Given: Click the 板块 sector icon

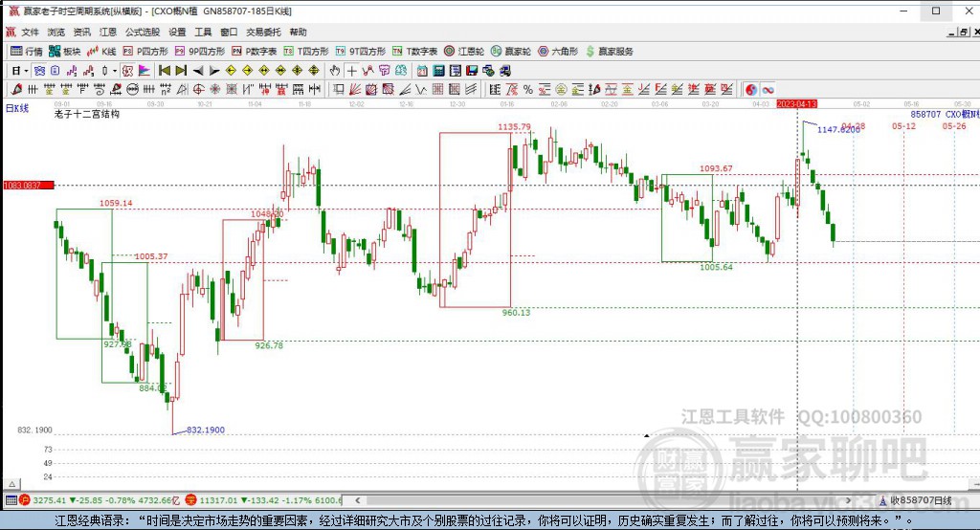Looking at the screenshot, I should point(65,51).
